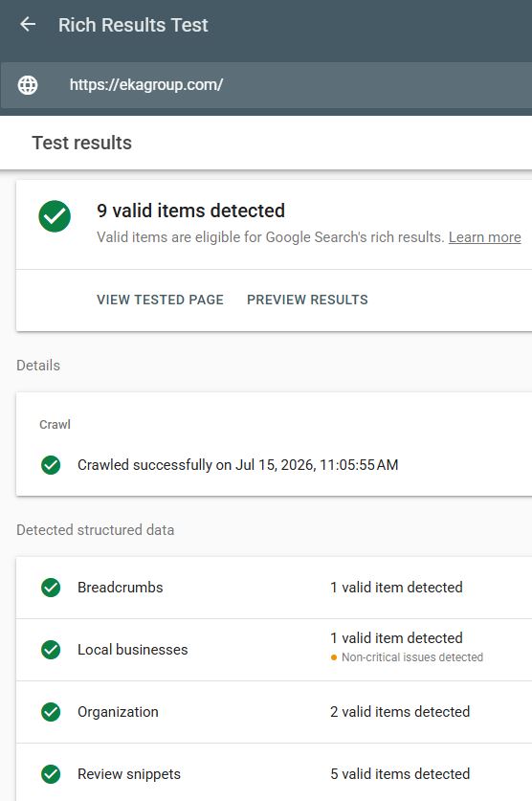The height and width of the screenshot is (801, 532).
Task: Click the Breadcrumbs green check icon
Action: (51, 588)
